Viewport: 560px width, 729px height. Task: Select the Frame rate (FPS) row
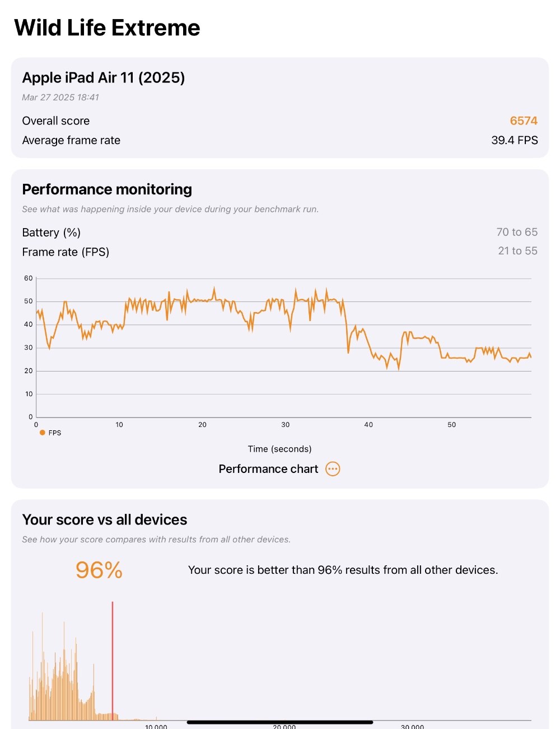280,252
